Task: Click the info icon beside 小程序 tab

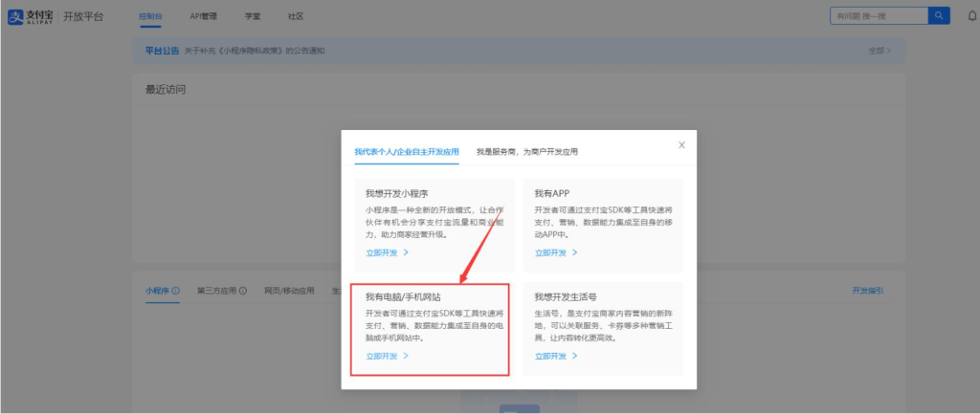Action: coord(176,291)
